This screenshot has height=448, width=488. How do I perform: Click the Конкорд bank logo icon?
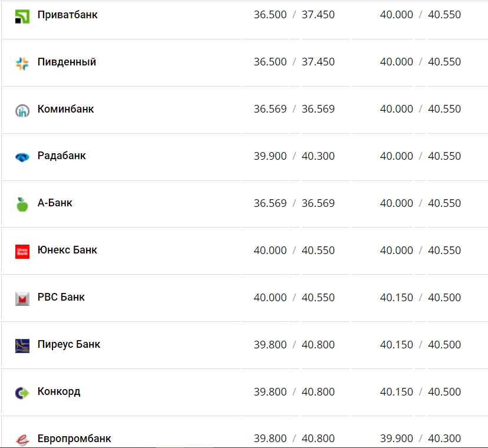click(22, 393)
